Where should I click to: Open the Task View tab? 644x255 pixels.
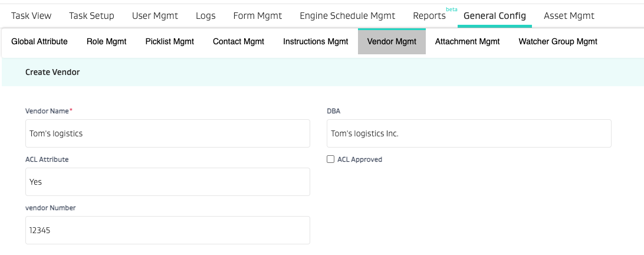(31, 16)
